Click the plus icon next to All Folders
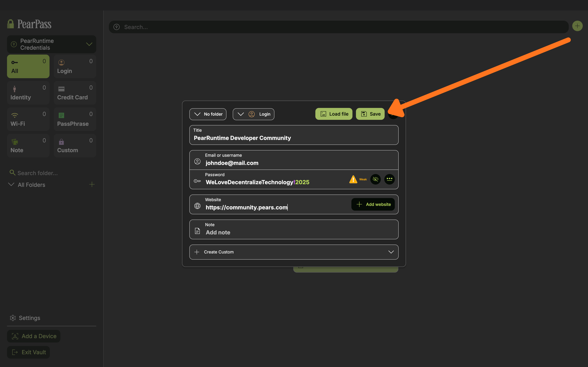Viewport: 588px width, 367px height. [92, 185]
